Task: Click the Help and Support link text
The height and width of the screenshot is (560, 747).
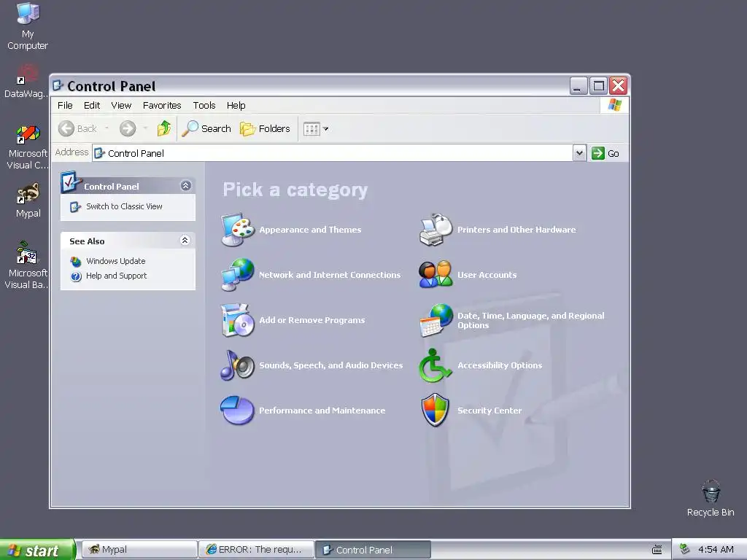Action: pos(116,276)
